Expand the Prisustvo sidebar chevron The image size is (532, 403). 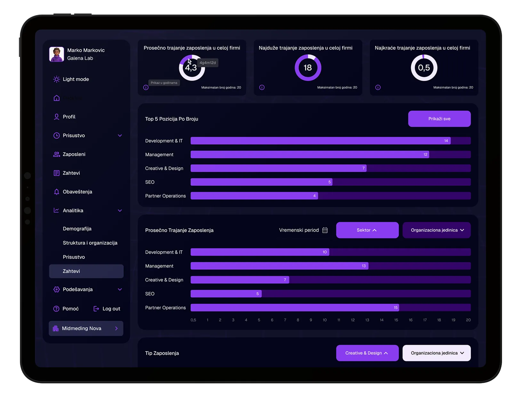120,136
